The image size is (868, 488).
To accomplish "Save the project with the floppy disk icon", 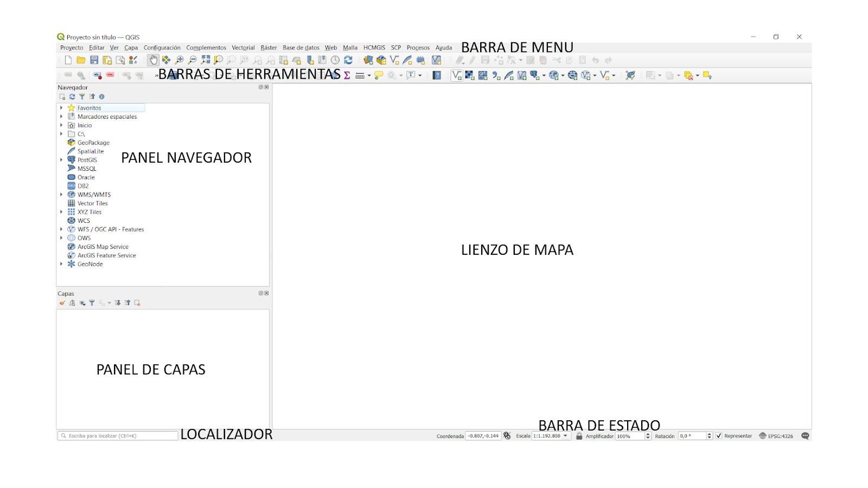I will (94, 60).
